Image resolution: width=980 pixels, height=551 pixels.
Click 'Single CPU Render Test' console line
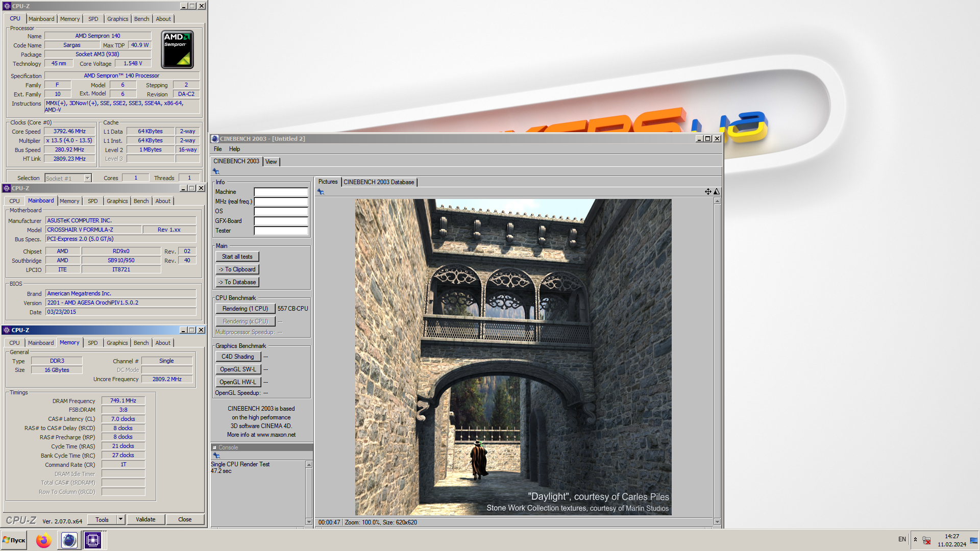240,464
